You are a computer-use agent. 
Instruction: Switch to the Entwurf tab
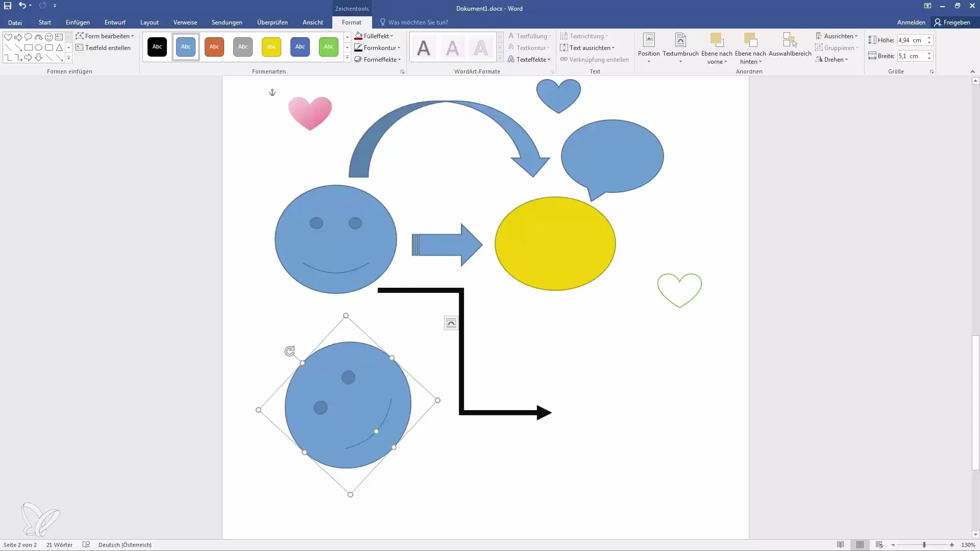[x=115, y=22]
